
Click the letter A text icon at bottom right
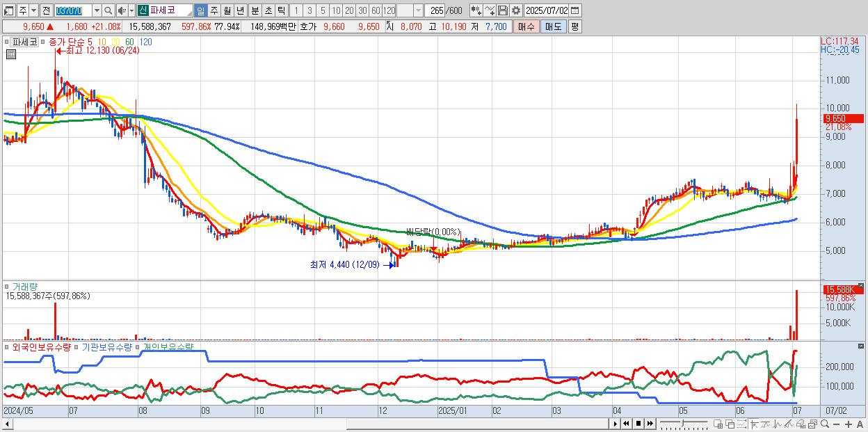point(860,424)
